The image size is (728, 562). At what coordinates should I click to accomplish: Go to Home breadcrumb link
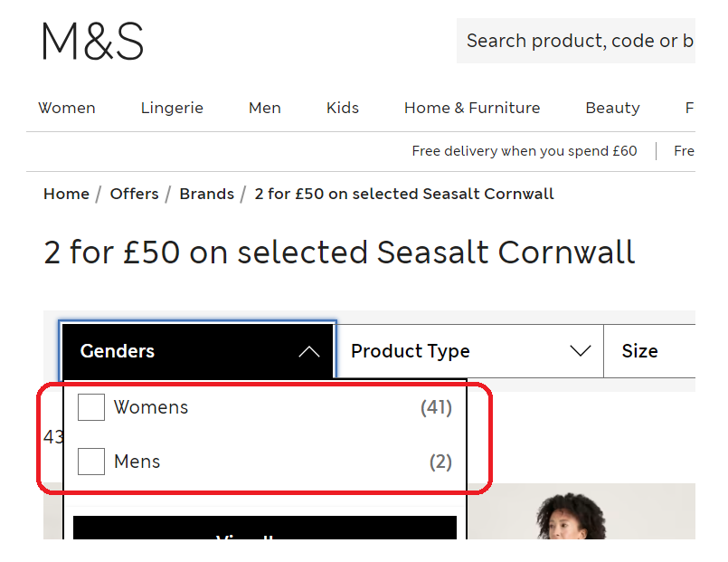[x=66, y=194]
